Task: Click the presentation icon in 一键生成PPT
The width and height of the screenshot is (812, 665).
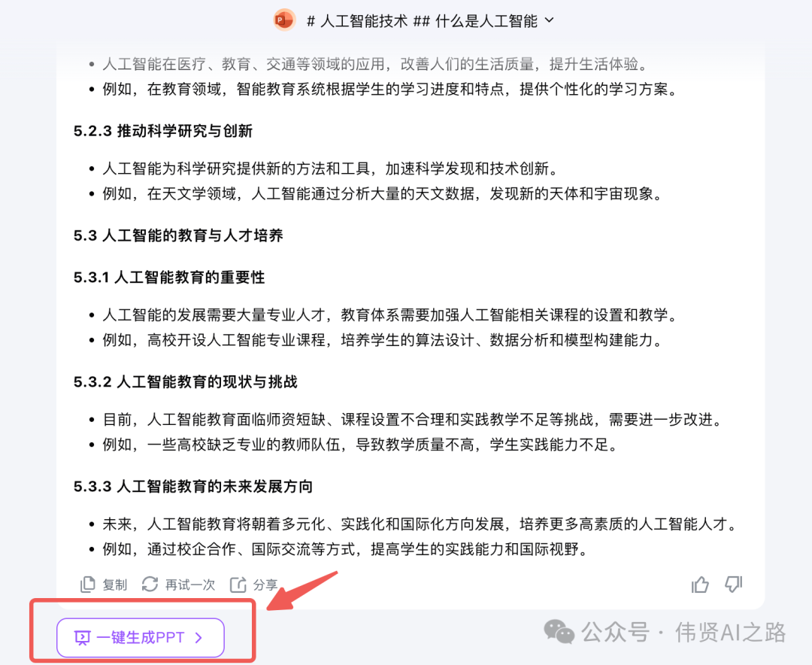Action: click(x=83, y=637)
